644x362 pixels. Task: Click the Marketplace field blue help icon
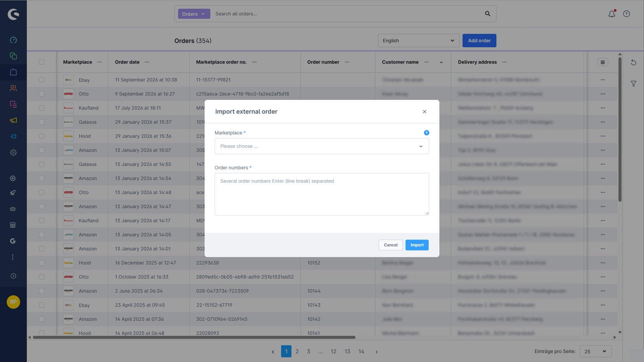(x=427, y=133)
